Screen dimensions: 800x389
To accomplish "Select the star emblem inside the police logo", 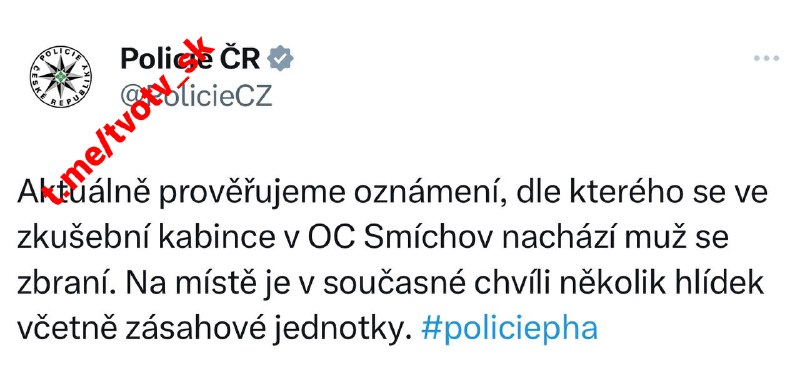I will [61, 77].
